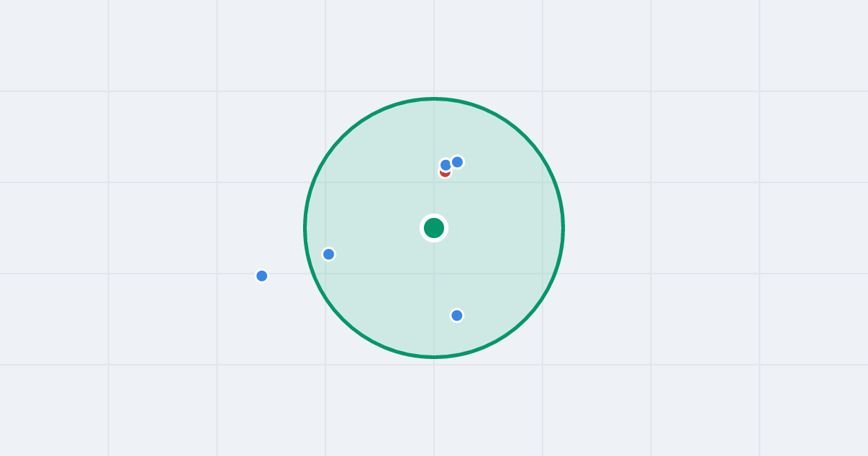868x456 pixels.
Task: Select the blue dot overlapping the red dot
Action: 446,165
